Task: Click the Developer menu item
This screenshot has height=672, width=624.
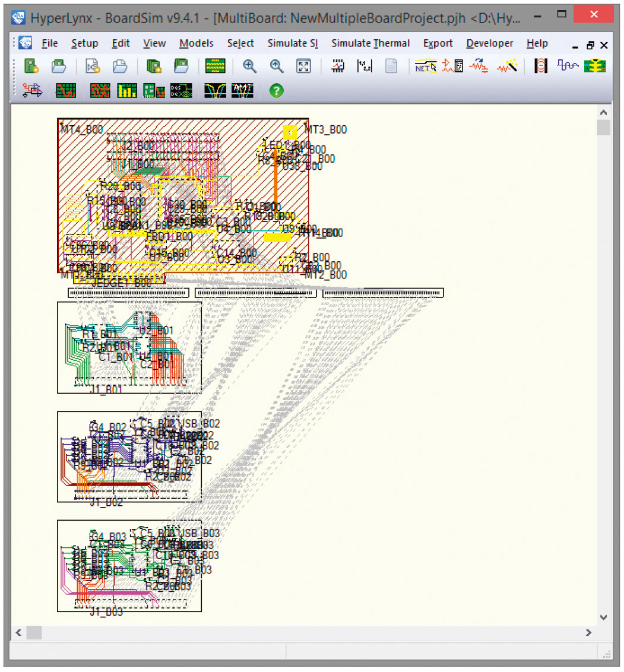Action: pyautogui.click(x=489, y=43)
